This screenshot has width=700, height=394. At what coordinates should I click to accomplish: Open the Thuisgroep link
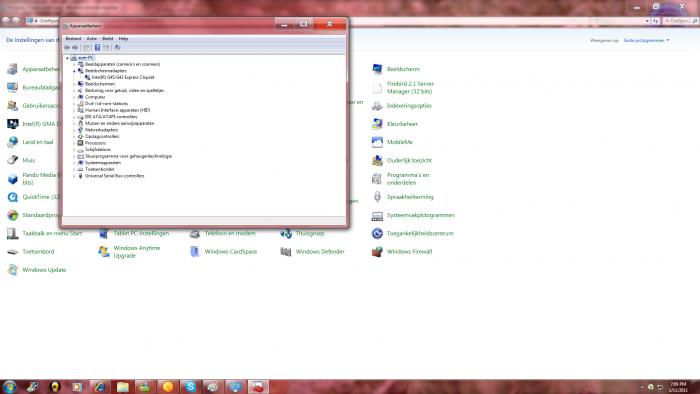(310, 233)
